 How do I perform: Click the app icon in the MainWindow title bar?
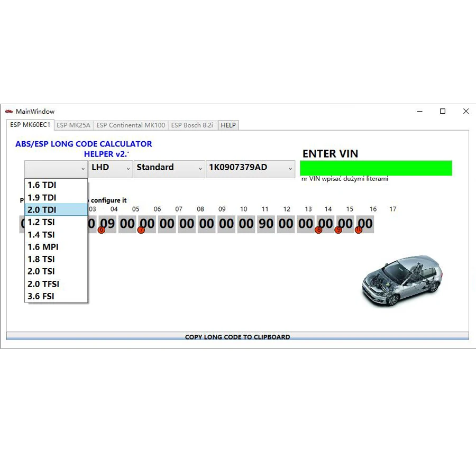(x=9, y=112)
